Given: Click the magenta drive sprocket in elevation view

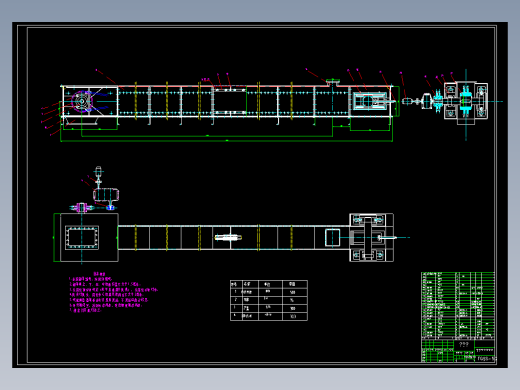Looking at the screenshot, I should tap(82, 101).
